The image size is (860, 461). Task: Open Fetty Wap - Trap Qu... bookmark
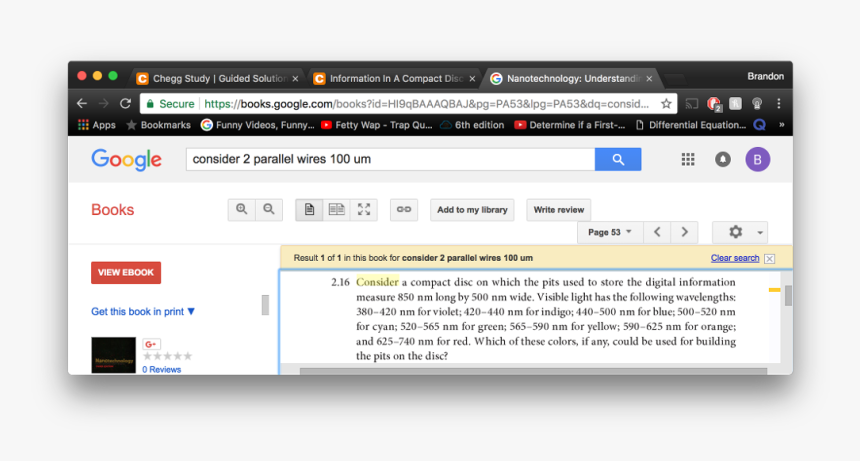click(377, 125)
